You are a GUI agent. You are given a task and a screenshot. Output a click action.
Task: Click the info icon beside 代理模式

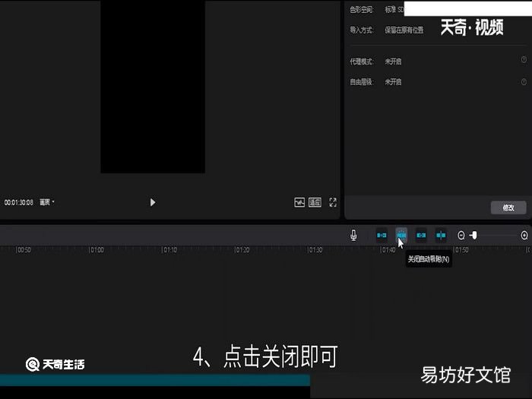524,60
